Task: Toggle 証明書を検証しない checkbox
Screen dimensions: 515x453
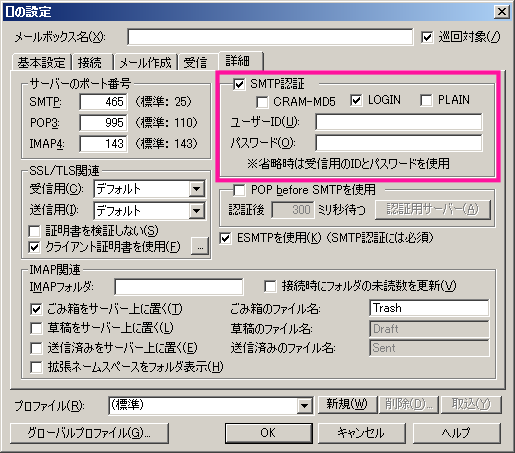Action: coord(35,231)
